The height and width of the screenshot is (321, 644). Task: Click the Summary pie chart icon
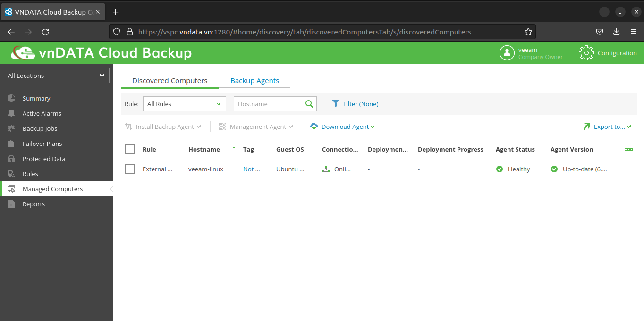[x=12, y=98]
